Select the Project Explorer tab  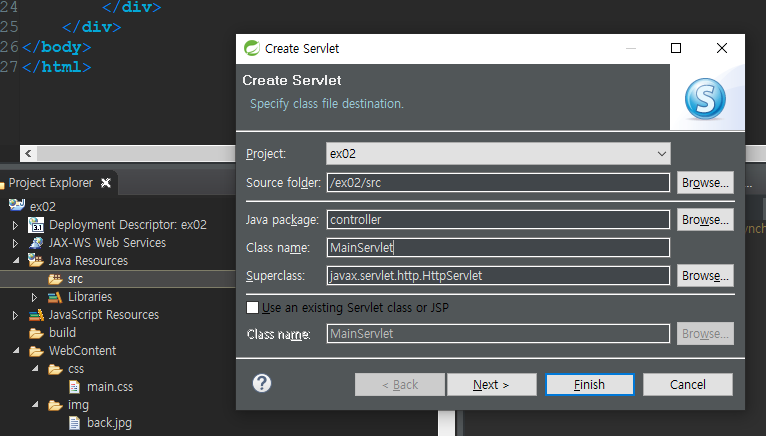50,183
